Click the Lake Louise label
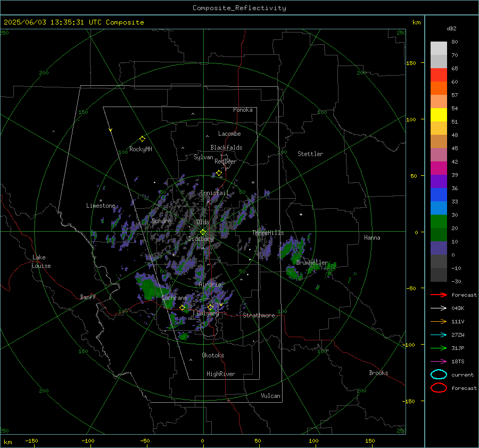 pyautogui.click(x=41, y=262)
